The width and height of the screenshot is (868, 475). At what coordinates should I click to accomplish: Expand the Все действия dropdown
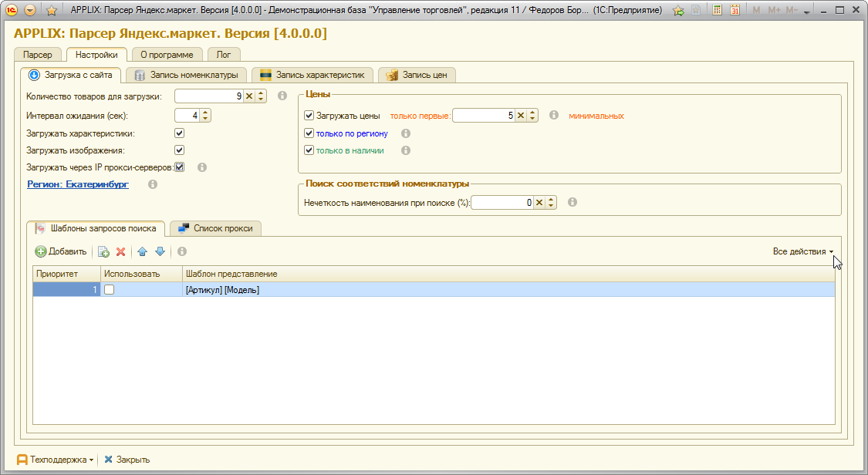point(802,251)
